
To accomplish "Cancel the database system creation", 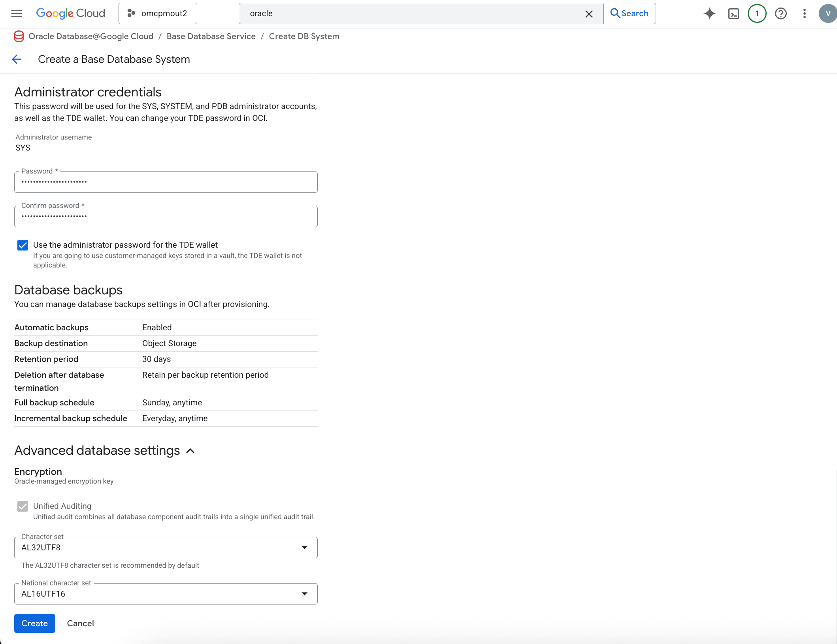I will [x=80, y=623].
